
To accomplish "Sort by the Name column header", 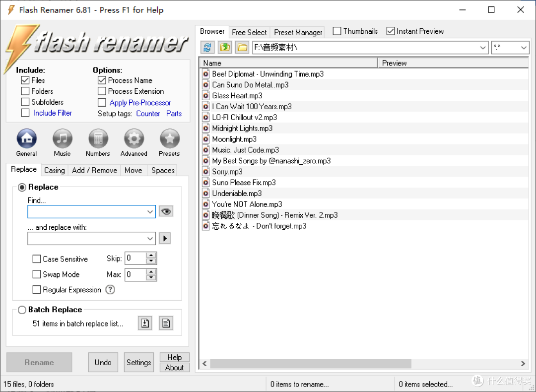I will [288, 63].
